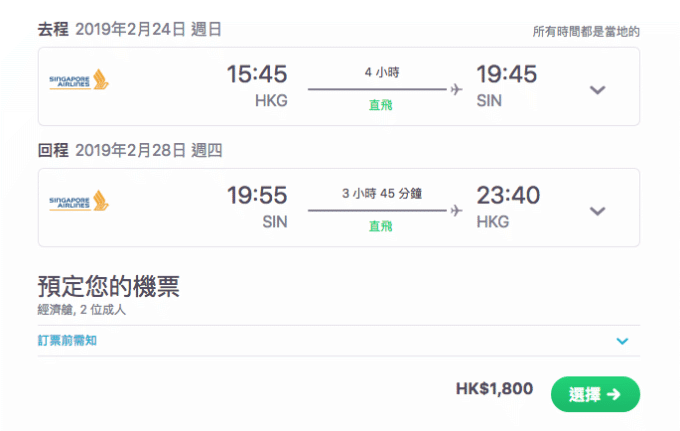
Task: Expand the 訂票前需知 section arrow
Action: click(x=622, y=341)
